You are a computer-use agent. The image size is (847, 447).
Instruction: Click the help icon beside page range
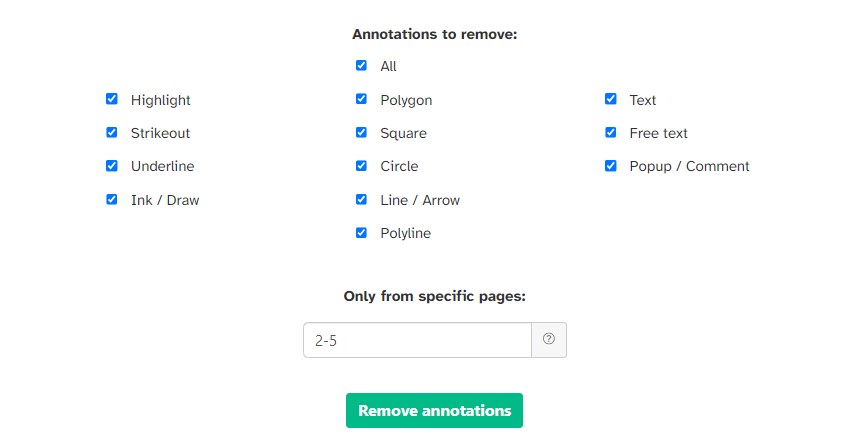pyautogui.click(x=548, y=339)
